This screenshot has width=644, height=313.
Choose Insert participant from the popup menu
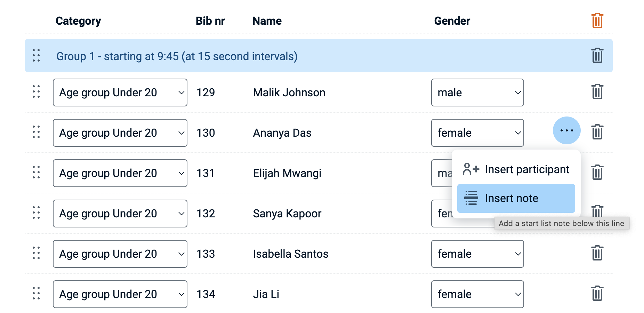pyautogui.click(x=516, y=169)
